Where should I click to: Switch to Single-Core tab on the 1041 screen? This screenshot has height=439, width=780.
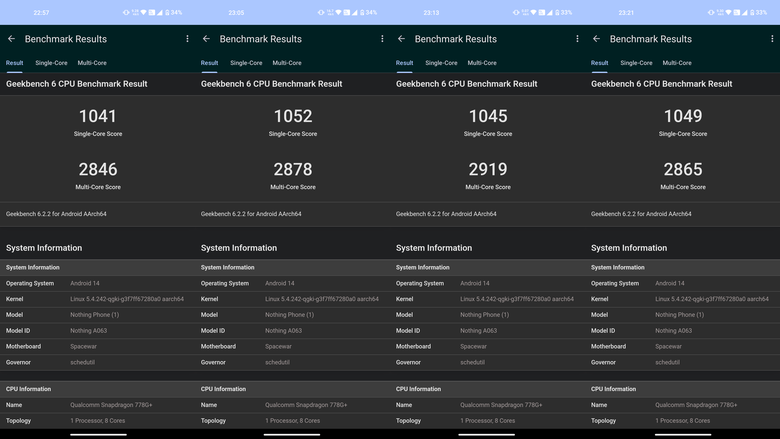click(x=51, y=63)
